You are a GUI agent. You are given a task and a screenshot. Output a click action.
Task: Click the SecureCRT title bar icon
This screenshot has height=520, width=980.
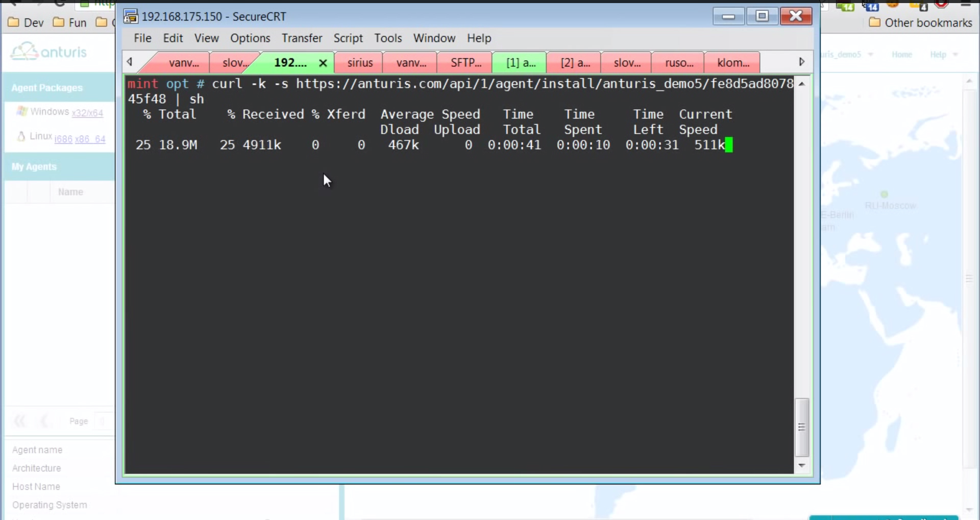click(131, 16)
